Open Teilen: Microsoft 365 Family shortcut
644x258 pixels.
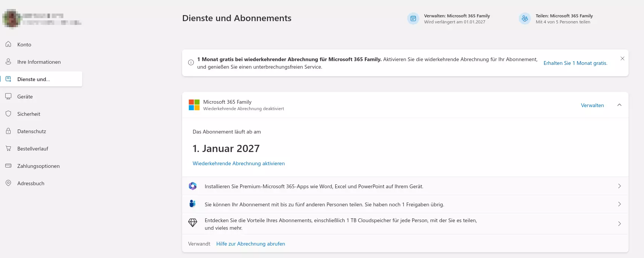pos(556,18)
